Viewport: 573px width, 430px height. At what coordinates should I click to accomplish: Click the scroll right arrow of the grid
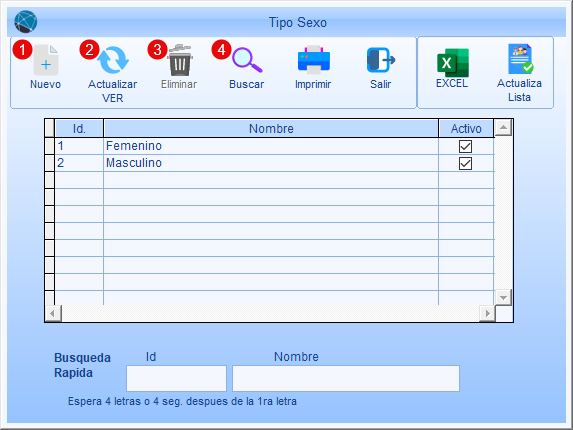click(x=487, y=313)
